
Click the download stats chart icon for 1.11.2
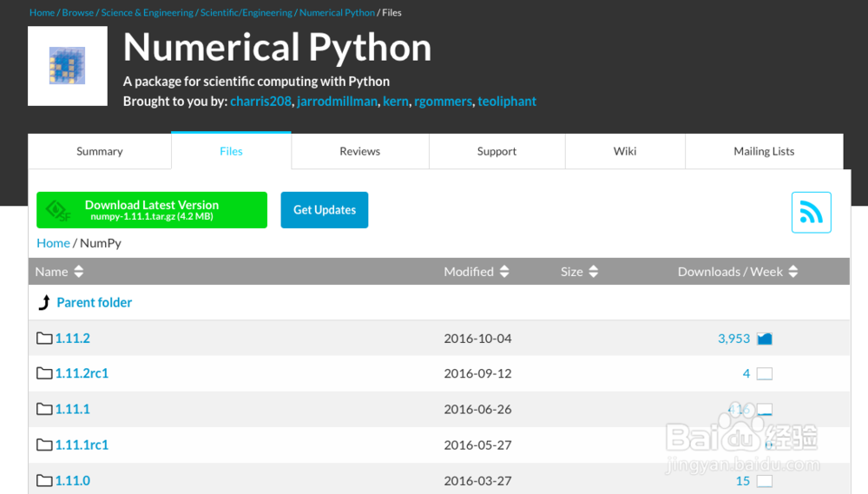[x=765, y=339]
